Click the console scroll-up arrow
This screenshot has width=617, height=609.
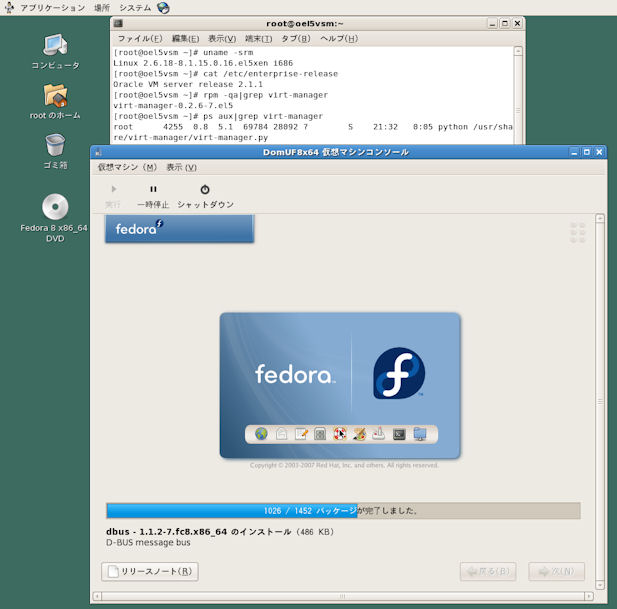tap(600, 218)
